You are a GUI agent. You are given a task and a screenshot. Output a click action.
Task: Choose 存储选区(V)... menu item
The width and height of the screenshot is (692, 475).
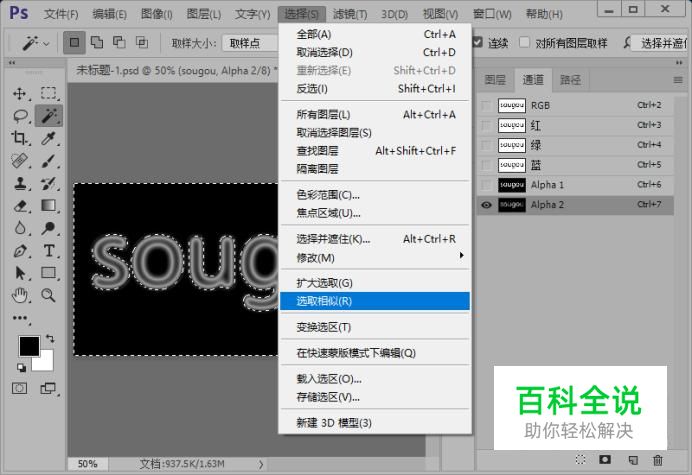click(375, 397)
